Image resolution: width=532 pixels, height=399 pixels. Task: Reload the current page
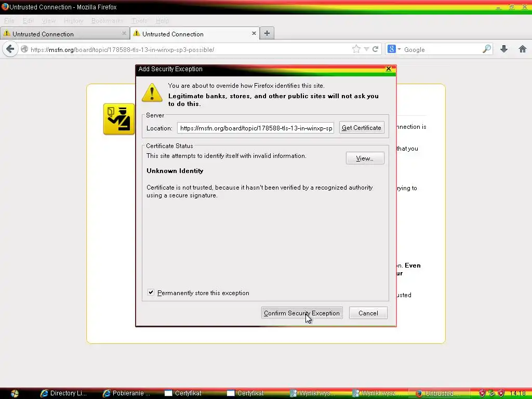(375, 49)
